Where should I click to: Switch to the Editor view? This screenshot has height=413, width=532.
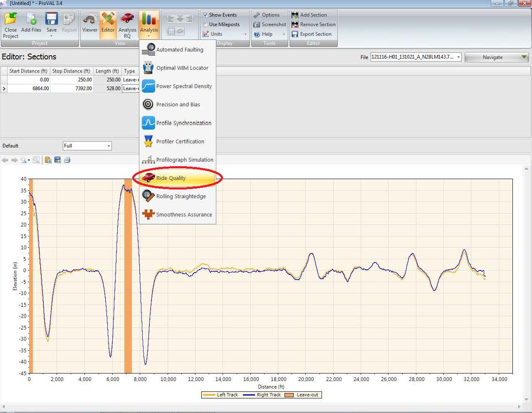108,25
